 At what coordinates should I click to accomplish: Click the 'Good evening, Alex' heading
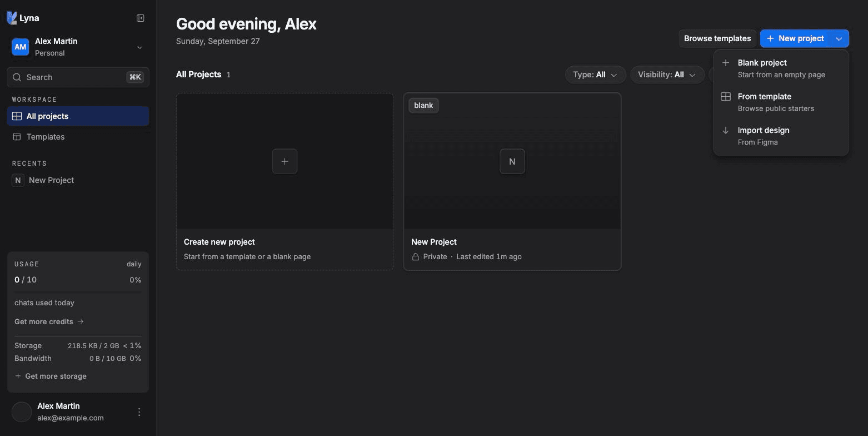pyautogui.click(x=246, y=24)
